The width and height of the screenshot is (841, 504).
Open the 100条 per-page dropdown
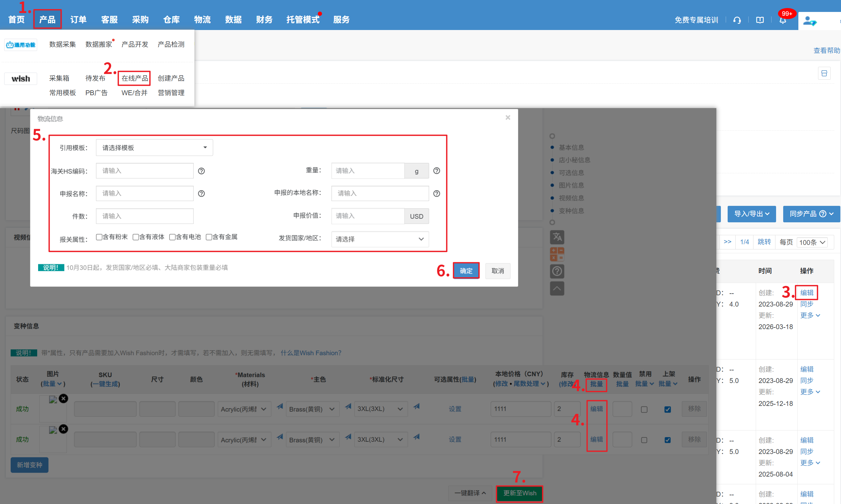coord(812,242)
